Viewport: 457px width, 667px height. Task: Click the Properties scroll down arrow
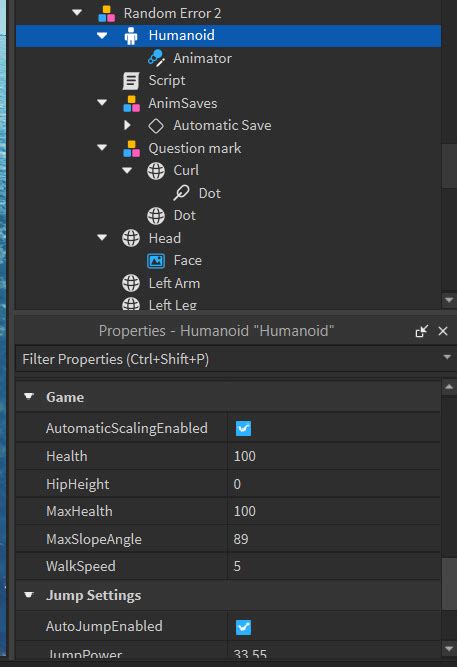click(449, 649)
